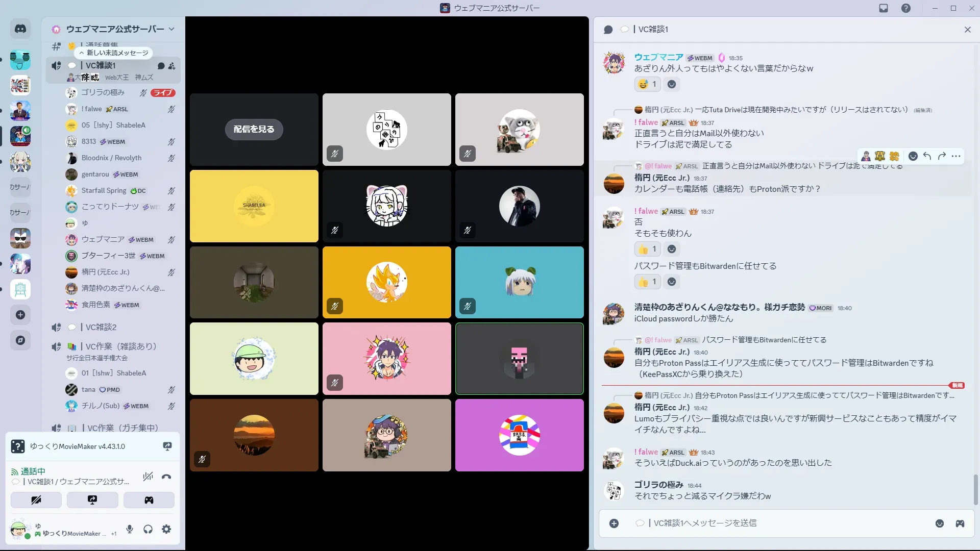Toggle noise suppression in voice panel
This screenshot has height=551, width=980.
pyautogui.click(x=148, y=477)
